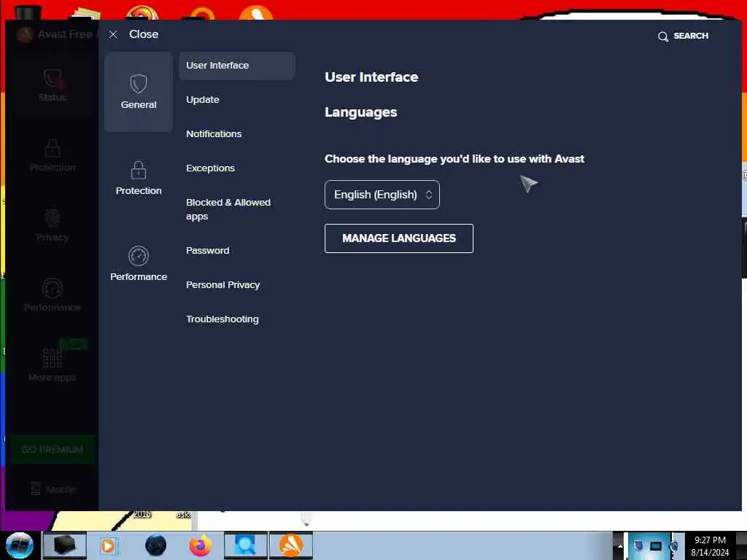Open the Protection padlock category
This screenshot has height=560, width=747.
[138, 178]
